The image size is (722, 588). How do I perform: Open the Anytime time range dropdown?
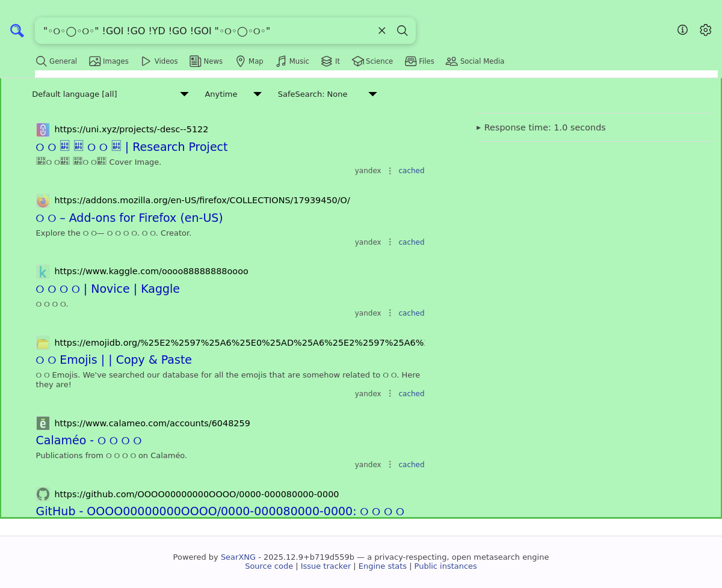[232, 94]
